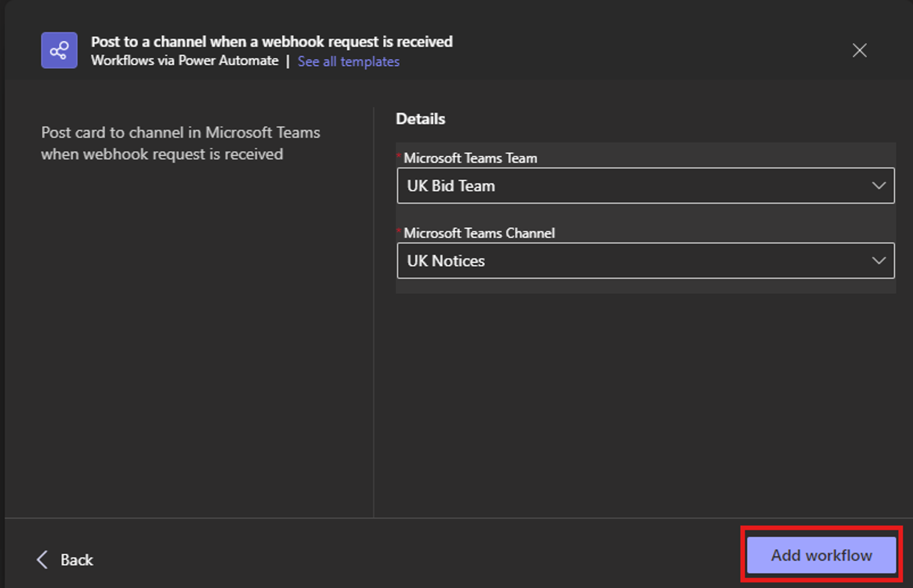Click the Team dropdown chevron arrow
This screenshot has width=913, height=588.
pyautogui.click(x=878, y=186)
